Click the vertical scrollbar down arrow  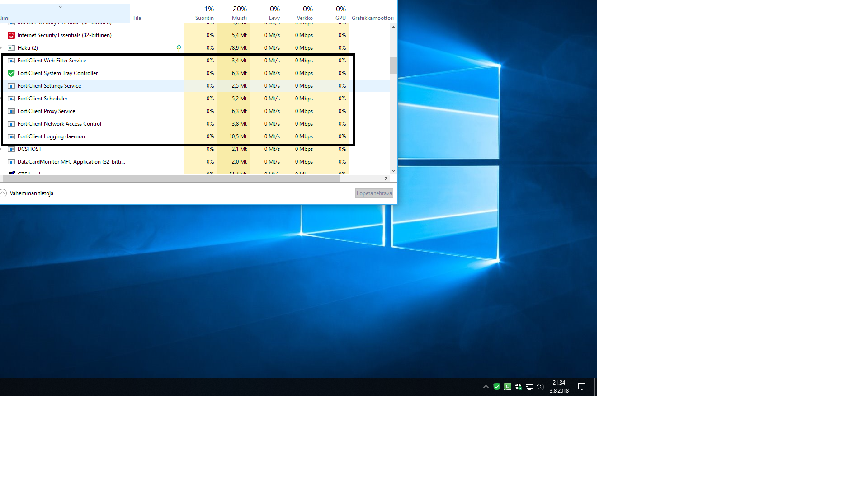tap(393, 171)
